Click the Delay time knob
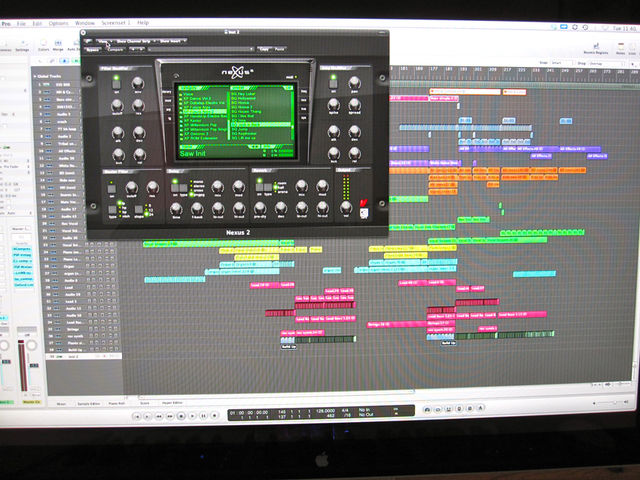Viewport: 640px width, 480px height. click(176, 209)
